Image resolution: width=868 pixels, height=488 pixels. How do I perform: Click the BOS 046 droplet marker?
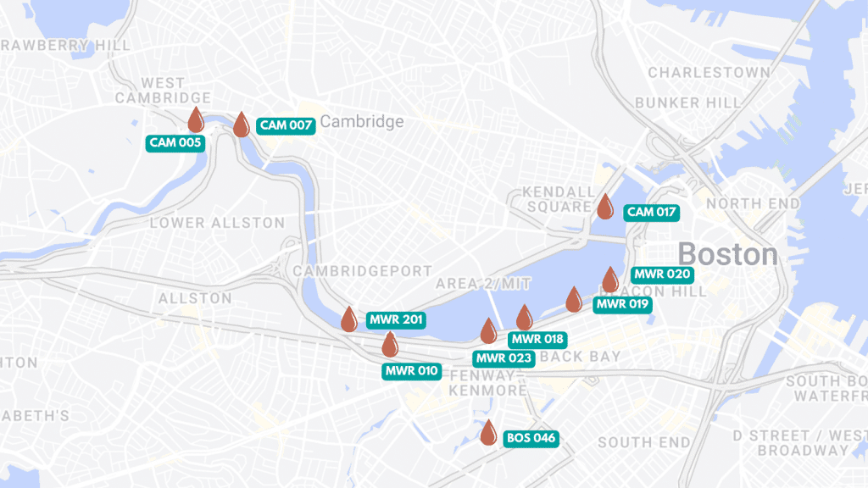coord(488,433)
